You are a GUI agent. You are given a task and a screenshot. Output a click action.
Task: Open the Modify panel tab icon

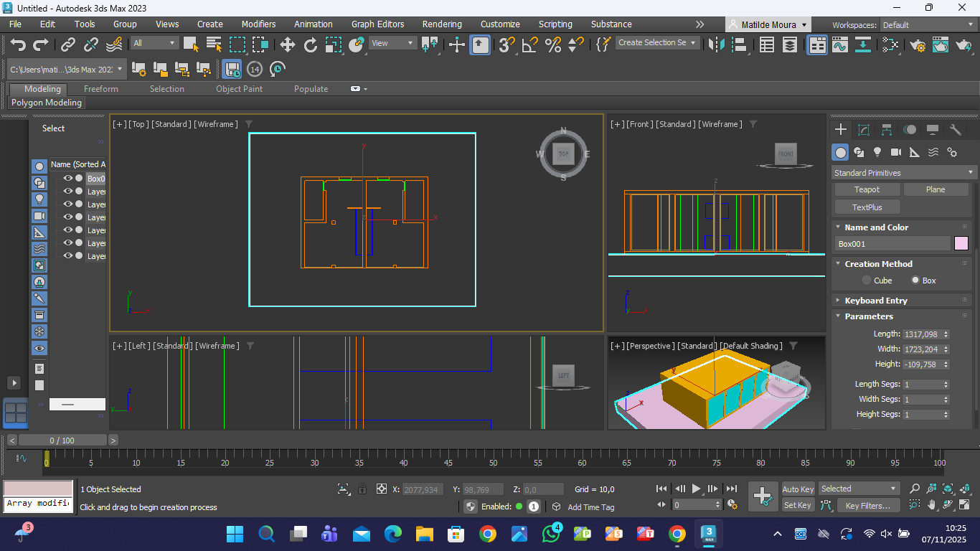tap(864, 130)
